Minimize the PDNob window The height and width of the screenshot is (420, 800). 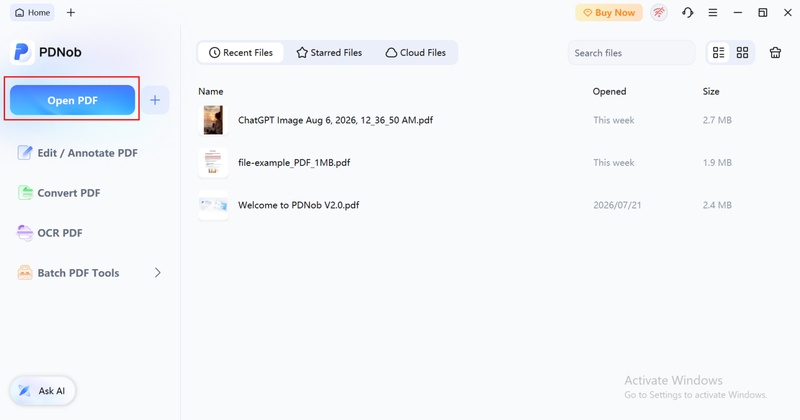pyautogui.click(x=738, y=13)
